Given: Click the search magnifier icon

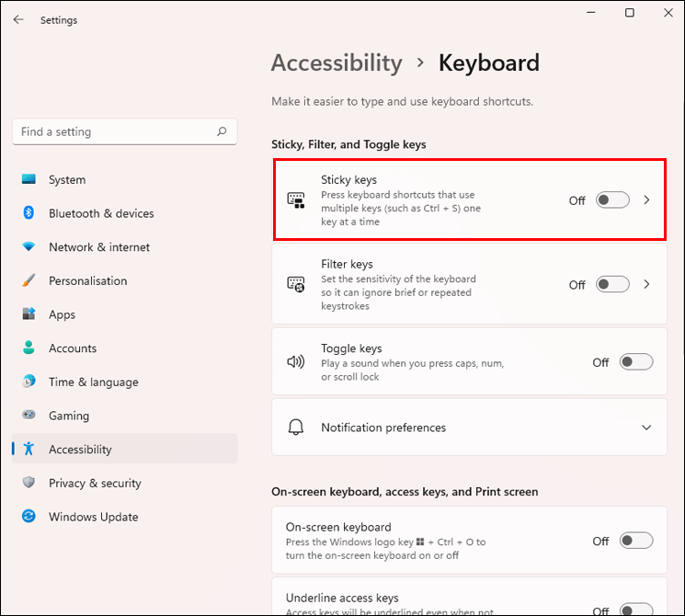Looking at the screenshot, I should click(222, 131).
